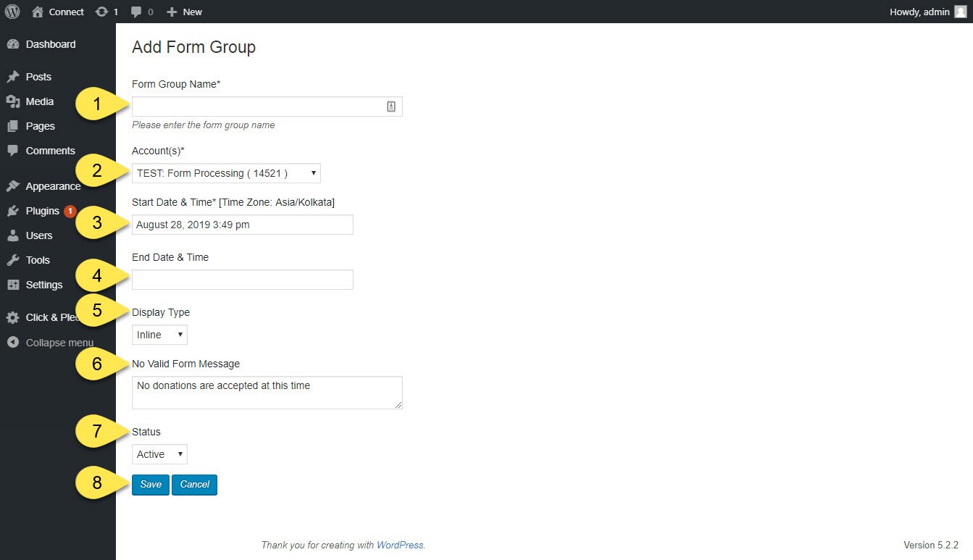The height and width of the screenshot is (560, 973).
Task: Collapse the sidebar menu
Action: click(x=58, y=343)
